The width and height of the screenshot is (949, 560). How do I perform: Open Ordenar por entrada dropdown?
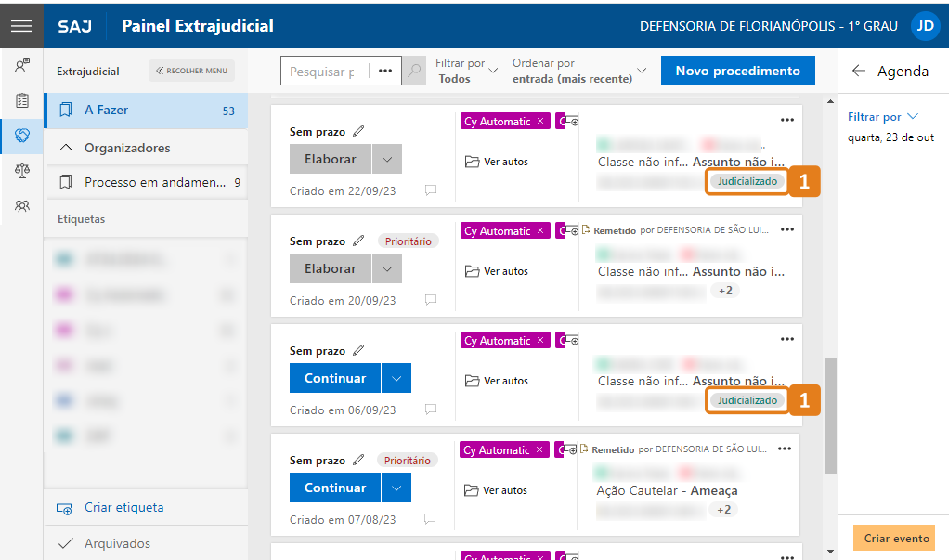[x=579, y=71]
